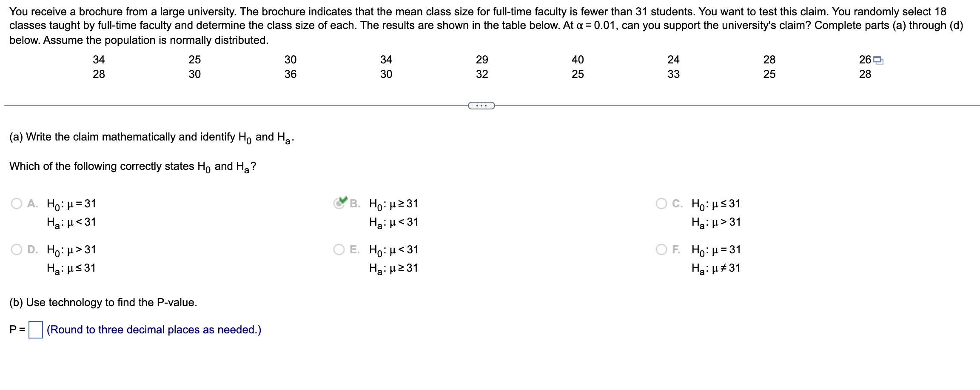The width and height of the screenshot is (980, 390).
Task: Click the empty P-value answer box
Action: (x=36, y=330)
